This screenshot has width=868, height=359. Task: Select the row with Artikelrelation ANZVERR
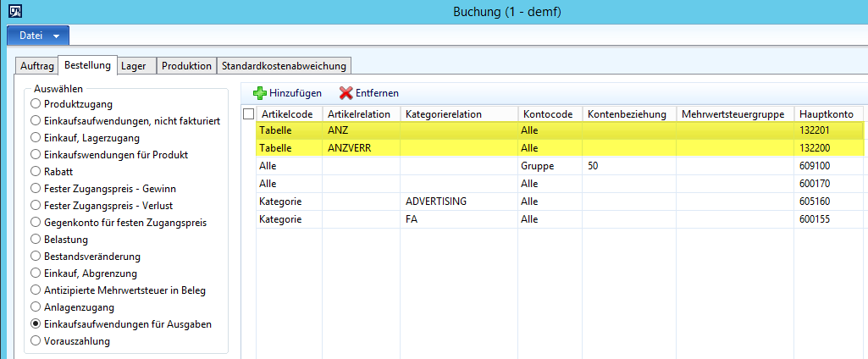[x=360, y=148]
